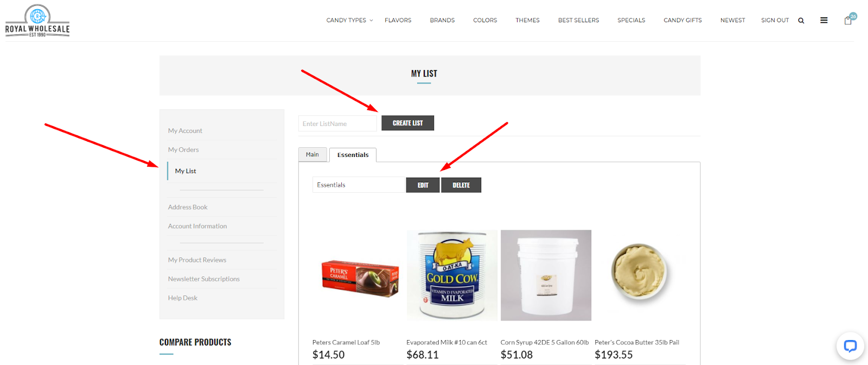This screenshot has height=365, width=868.
Task: Click the Essentials list name field
Action: pyautogui.click(x=359, y=185)
